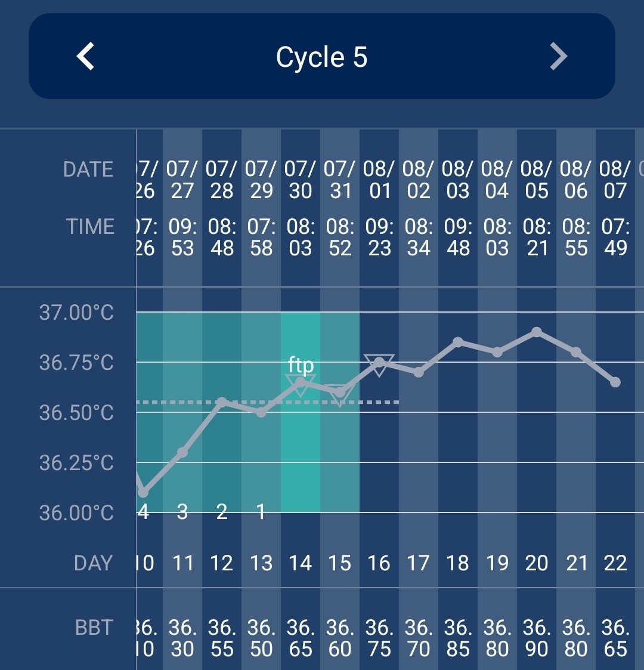Select the 07/27 date column header
Viewport: 644px width, 670px height.
pyautogui.click(x=182, y=180)
